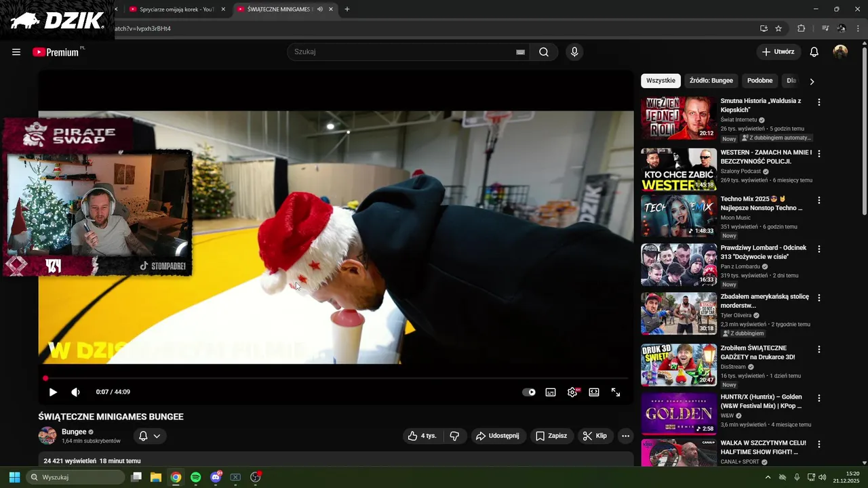Open the on-screen keyboard icon in search box
Screen dimensions: 868x488
520,52
